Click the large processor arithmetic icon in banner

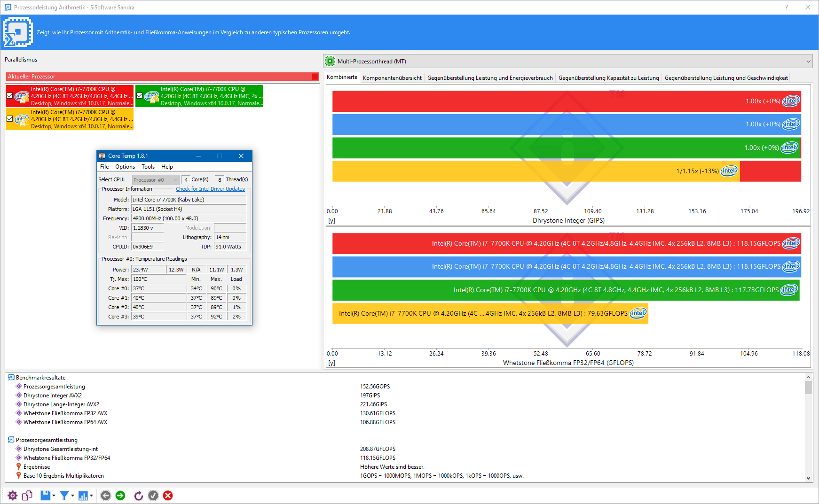coord(18,32)
